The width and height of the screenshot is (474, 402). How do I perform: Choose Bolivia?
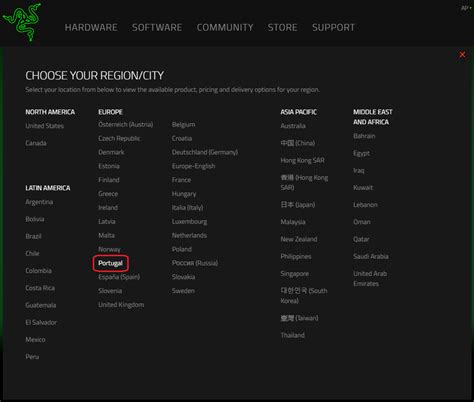[35, 219]
